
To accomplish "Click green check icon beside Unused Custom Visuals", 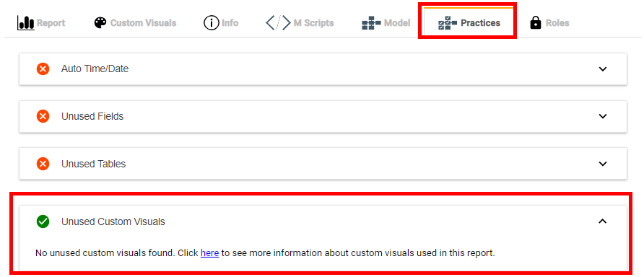I will [43, 221].
